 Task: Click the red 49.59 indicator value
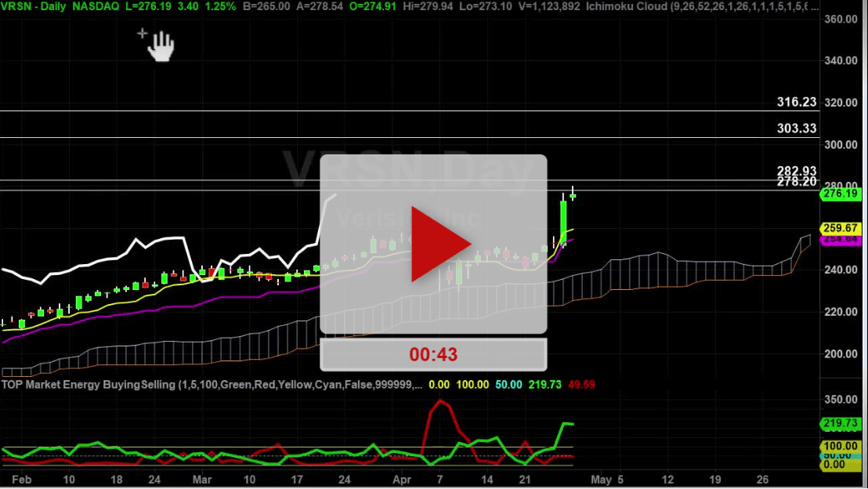click(581, 384)
